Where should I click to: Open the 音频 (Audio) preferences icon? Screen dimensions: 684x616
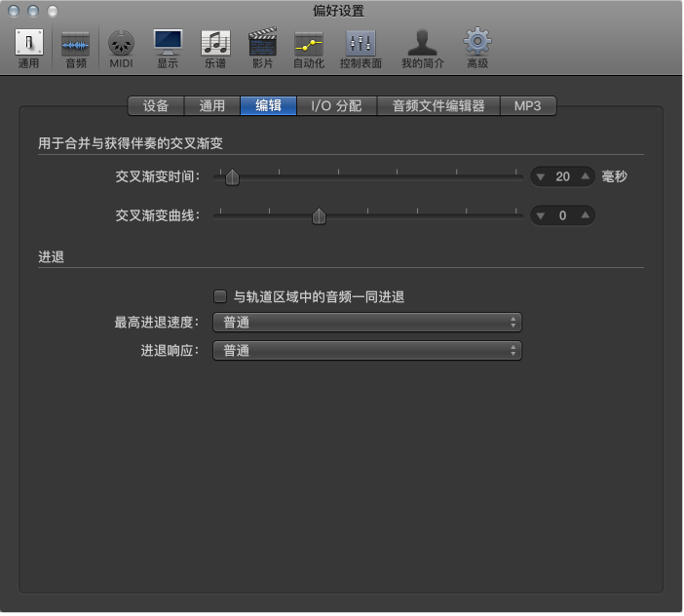pyautogui.click(x=75, y=48)
